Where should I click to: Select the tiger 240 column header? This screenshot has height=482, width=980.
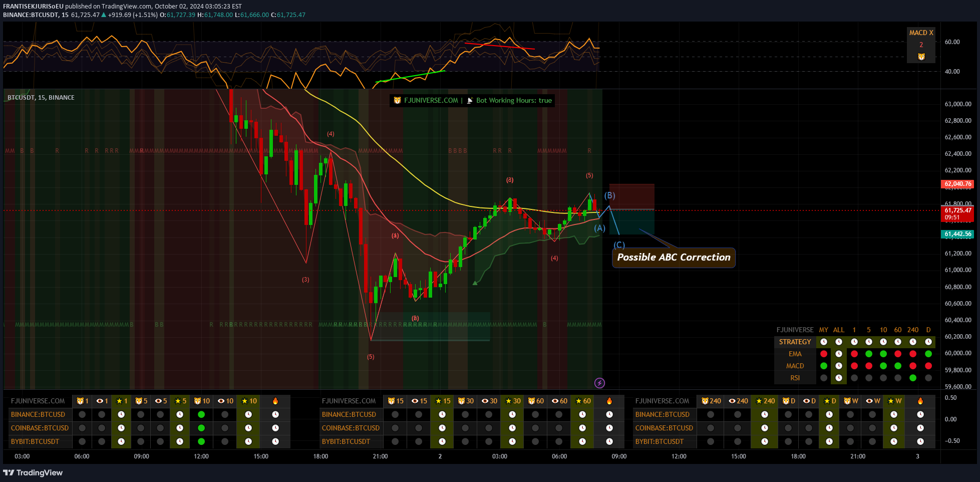point(711,401)
